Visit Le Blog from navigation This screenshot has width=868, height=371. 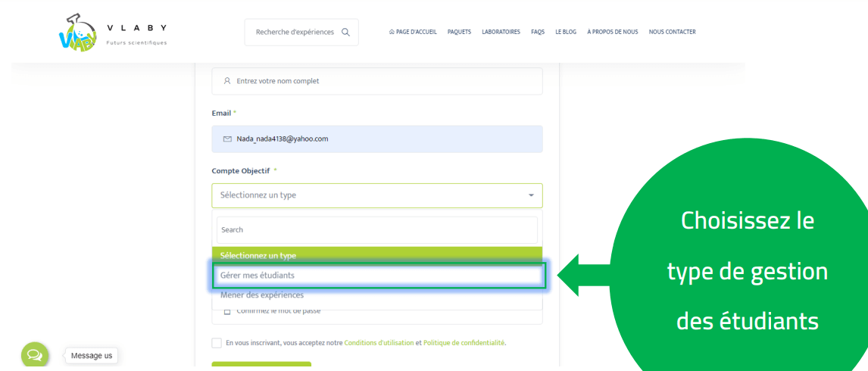point(566,32)
